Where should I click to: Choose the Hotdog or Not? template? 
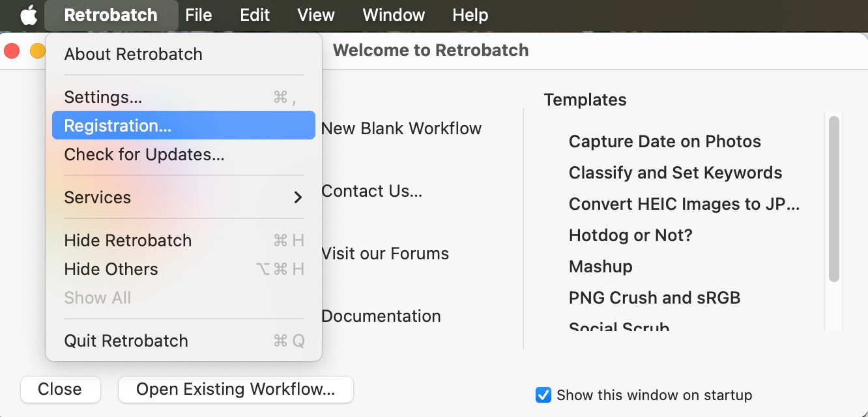pyautogui.click(x=630, y=235)
